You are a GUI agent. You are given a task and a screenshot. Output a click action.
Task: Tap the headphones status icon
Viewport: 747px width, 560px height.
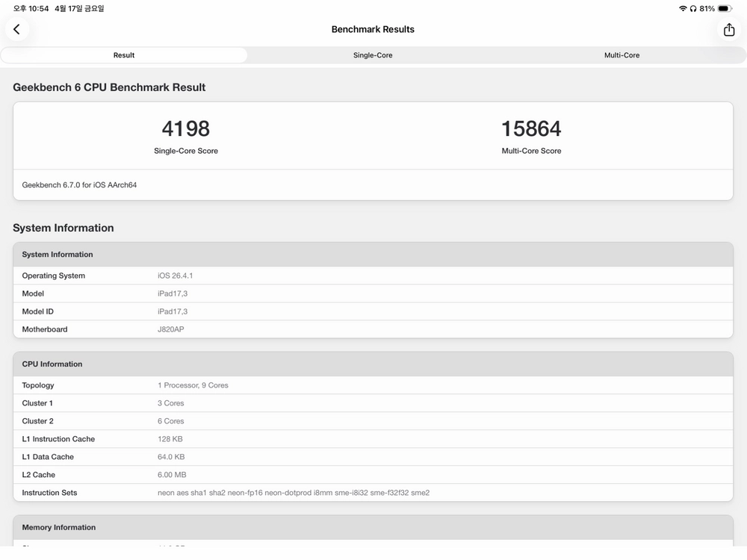coord(693,8)
